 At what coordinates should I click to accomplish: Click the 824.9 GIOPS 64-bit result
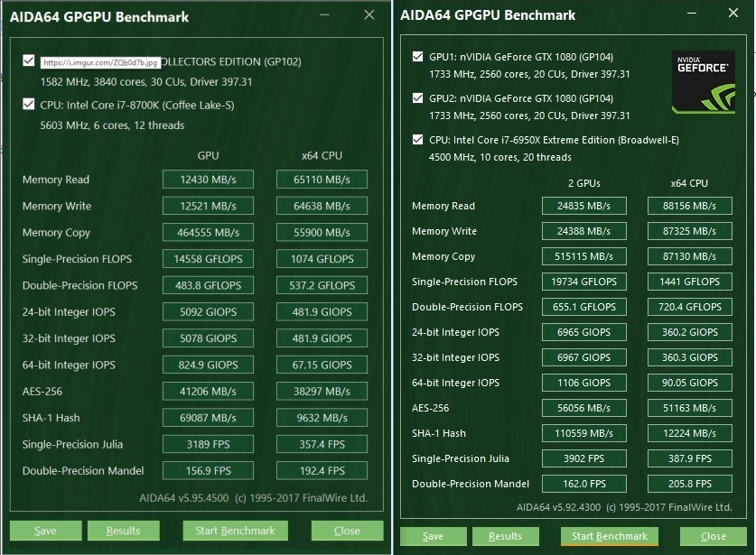click(209, 365)
